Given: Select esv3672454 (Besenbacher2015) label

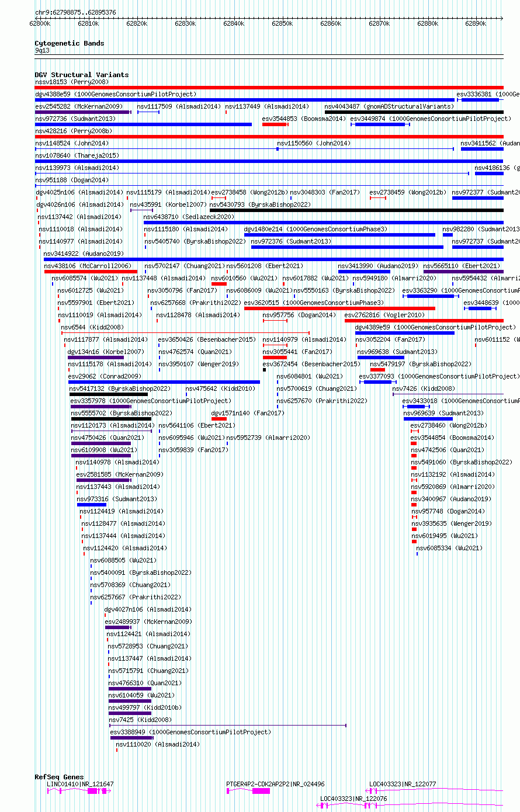Looking at the screenshot, I should click(x=311, y=364).
